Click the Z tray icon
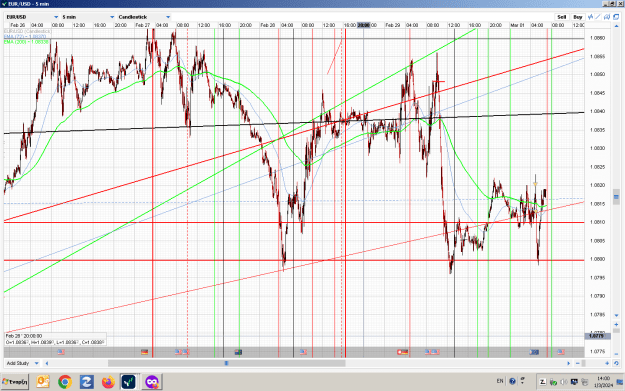 click(x=542, y=382)
